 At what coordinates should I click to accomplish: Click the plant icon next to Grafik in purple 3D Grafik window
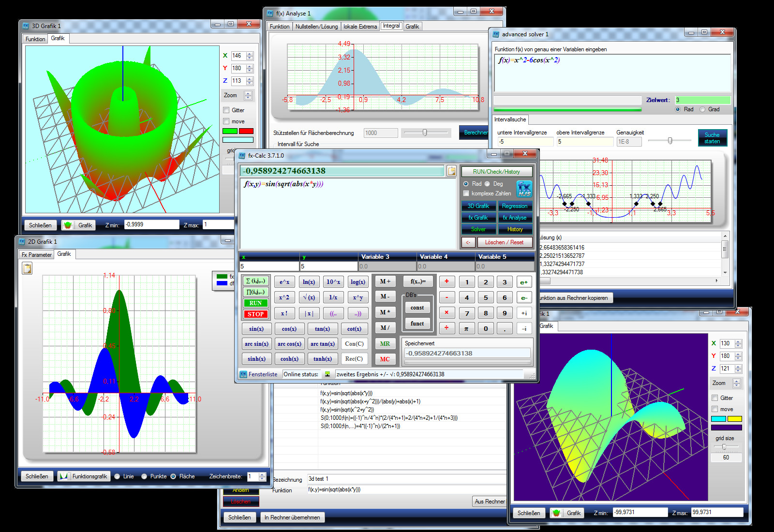pos(556,513)
